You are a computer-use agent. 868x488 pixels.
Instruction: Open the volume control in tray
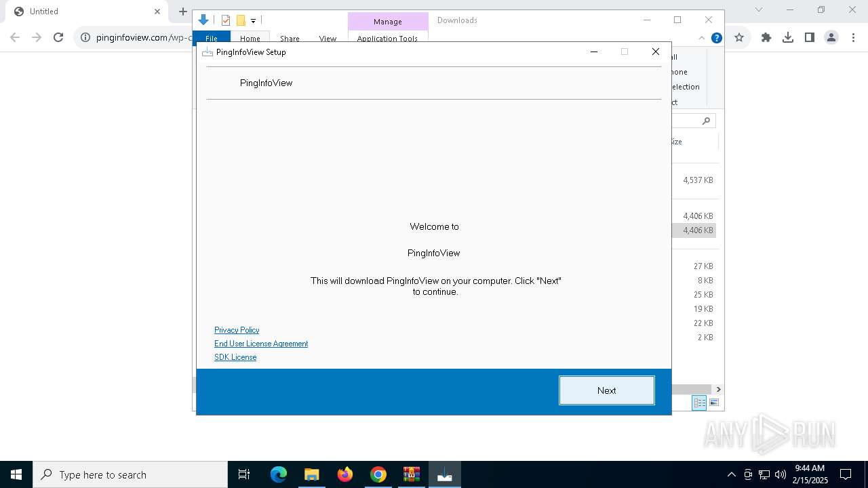[781, 474]
